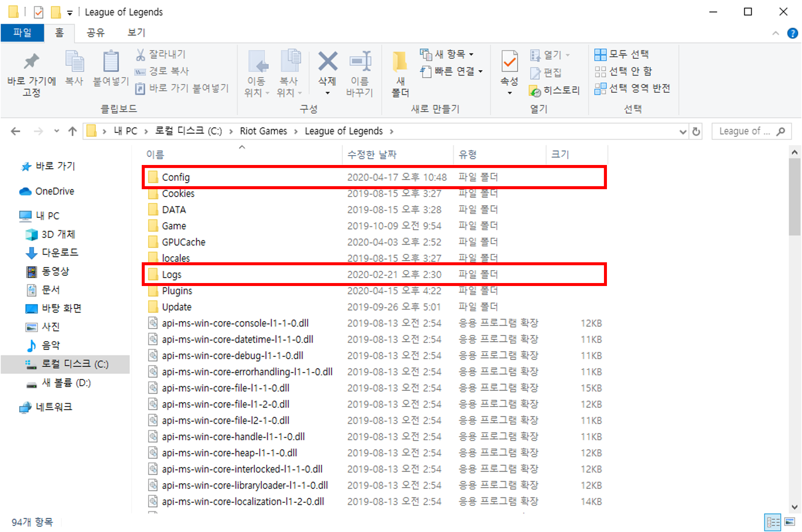Select the Cookies folder

(x=374, y=194)
